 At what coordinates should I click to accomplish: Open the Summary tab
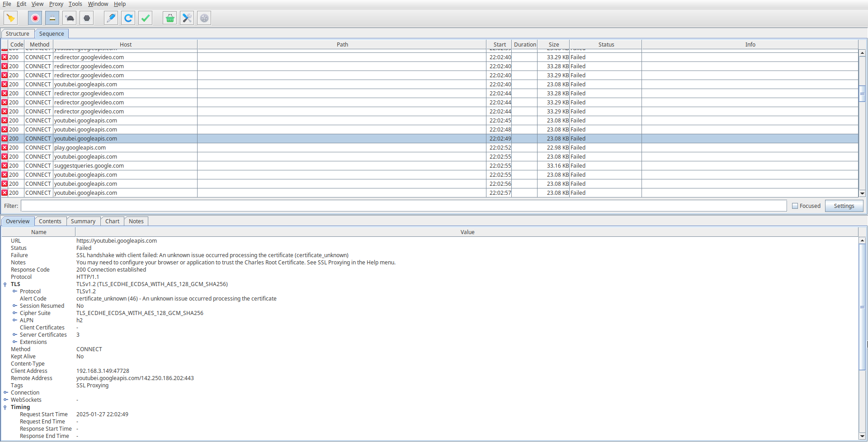click(83, 221)
